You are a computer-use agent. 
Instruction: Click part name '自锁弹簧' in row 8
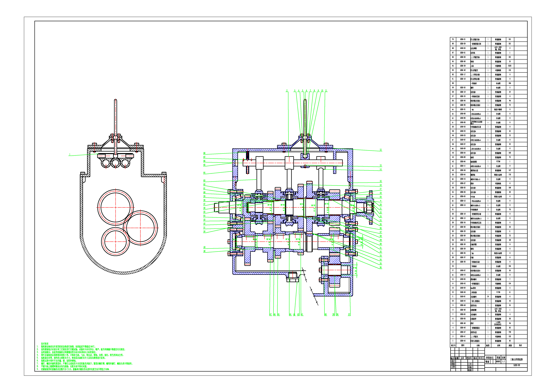tap(474, 310)
